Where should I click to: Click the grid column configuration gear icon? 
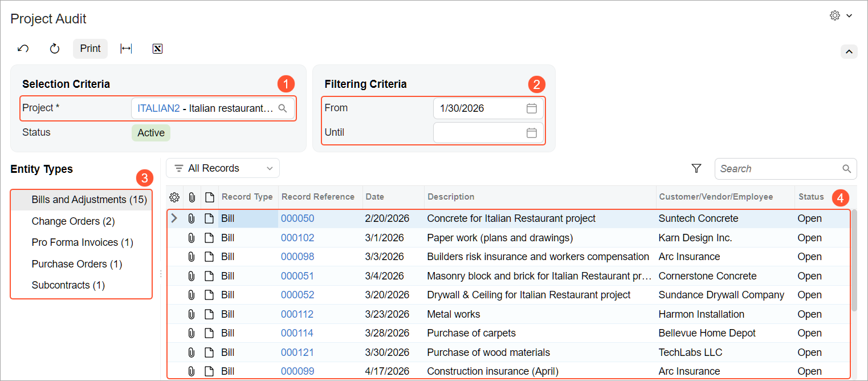click(174, 197)
